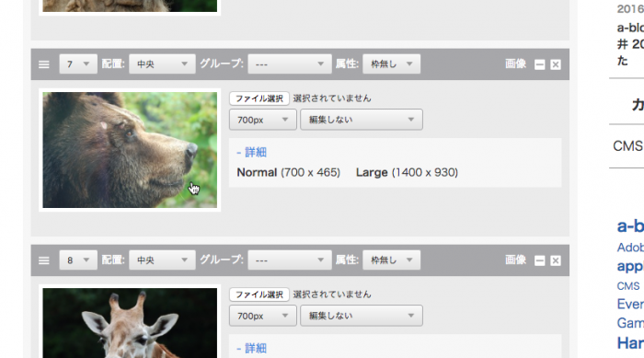Image resolution: width=644 pixels, height=358 pixels.
Task: Collapse image unit 7 with minus icon
Action: coord(540,64)
